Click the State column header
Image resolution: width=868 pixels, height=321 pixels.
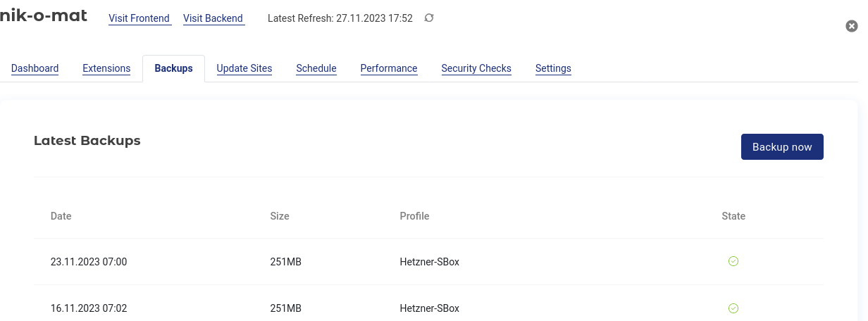733,216
